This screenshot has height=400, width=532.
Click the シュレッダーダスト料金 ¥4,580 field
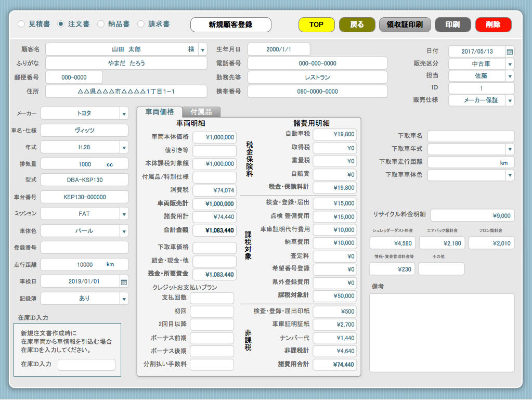click(x=392, y=243)
